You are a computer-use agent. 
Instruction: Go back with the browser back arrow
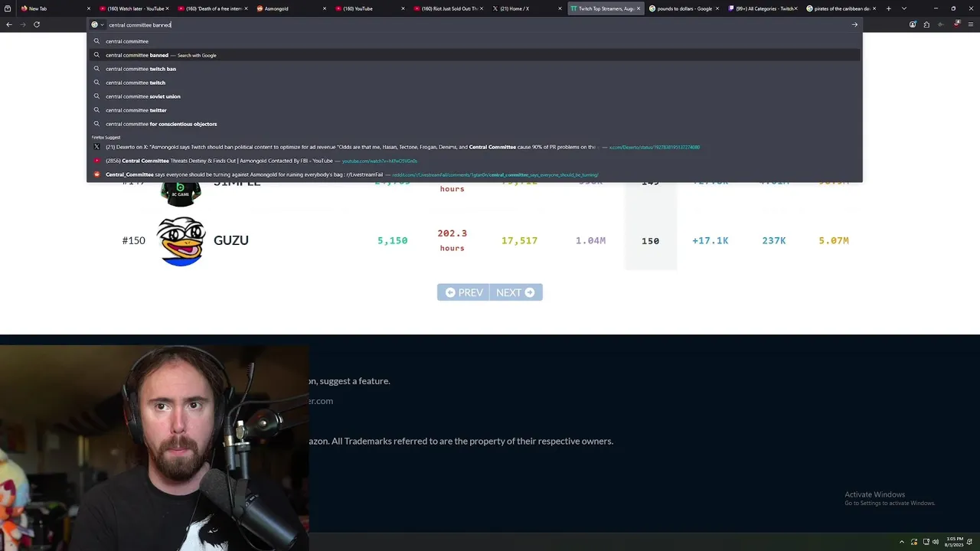[9, 24]
